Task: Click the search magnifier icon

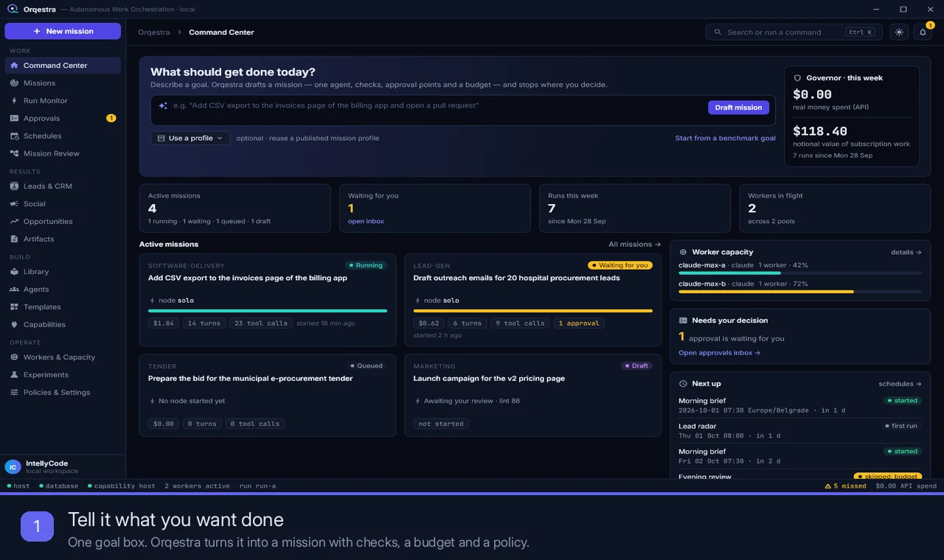Action: [x=718, y=32]
